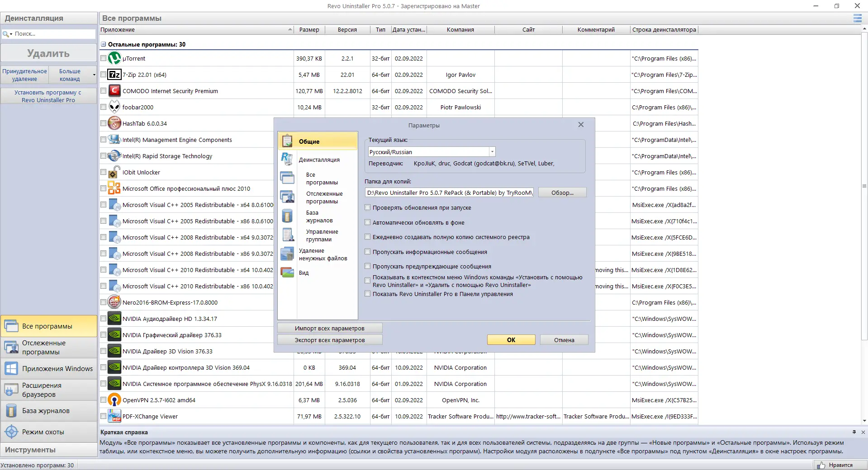Toggle Показать Revo Uninstaller в Панели управления
868x470 pixels.
(368, 294)
